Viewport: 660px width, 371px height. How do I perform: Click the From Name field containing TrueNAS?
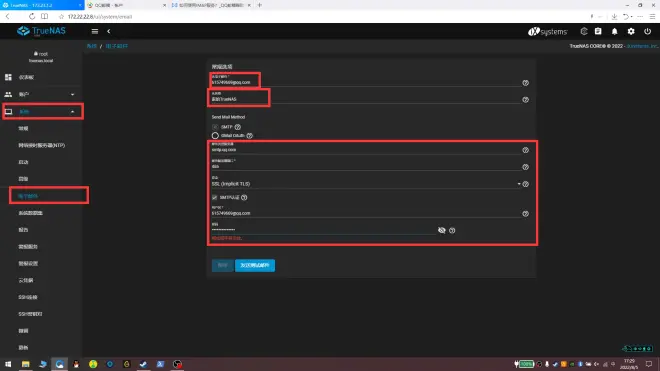click(x=366, y=99)
